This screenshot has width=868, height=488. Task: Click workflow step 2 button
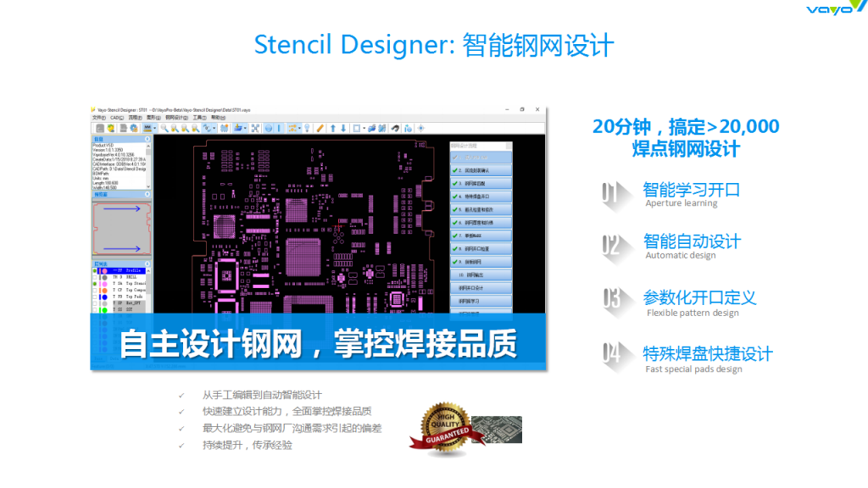click(x=481, y=170)
